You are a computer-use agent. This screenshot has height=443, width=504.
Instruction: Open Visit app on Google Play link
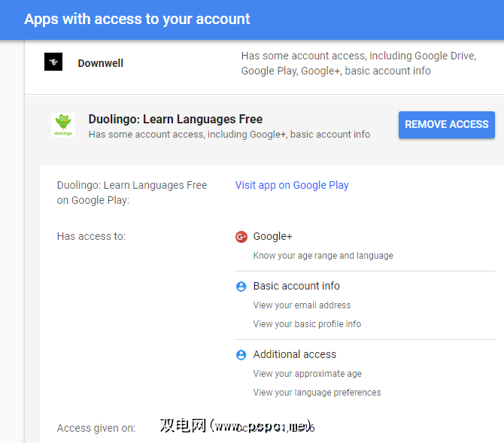pyautogui.click(x=292, y=185)
